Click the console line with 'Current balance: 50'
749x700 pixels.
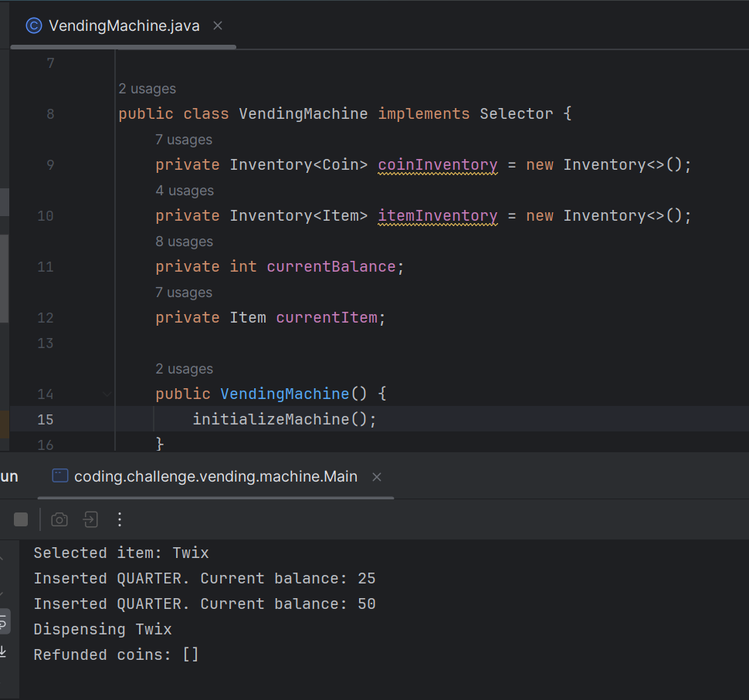pyautogui.click(x=205, y=604)
